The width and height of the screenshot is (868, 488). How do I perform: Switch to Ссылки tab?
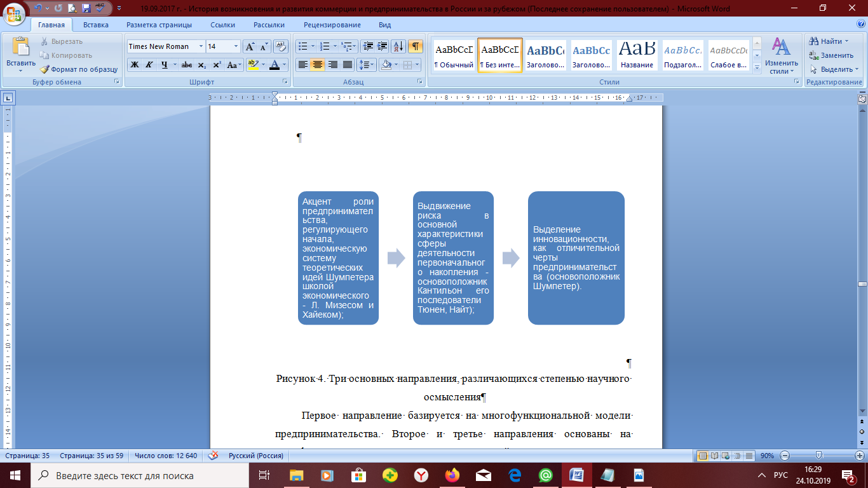coord(222,25)
